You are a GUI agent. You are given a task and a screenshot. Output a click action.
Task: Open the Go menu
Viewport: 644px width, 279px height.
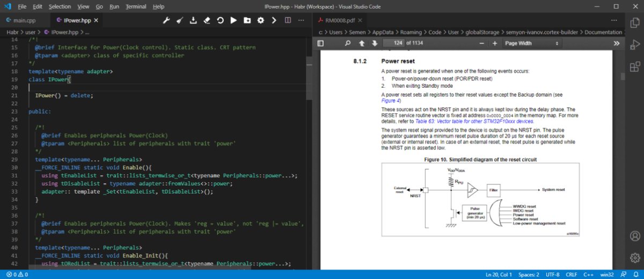pyautogui.click(x=99, y=6)
